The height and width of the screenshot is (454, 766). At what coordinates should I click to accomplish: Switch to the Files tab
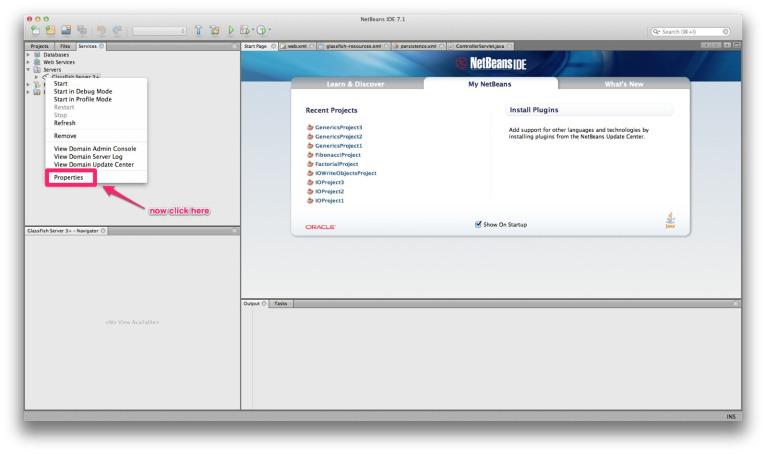coord(65,46)
